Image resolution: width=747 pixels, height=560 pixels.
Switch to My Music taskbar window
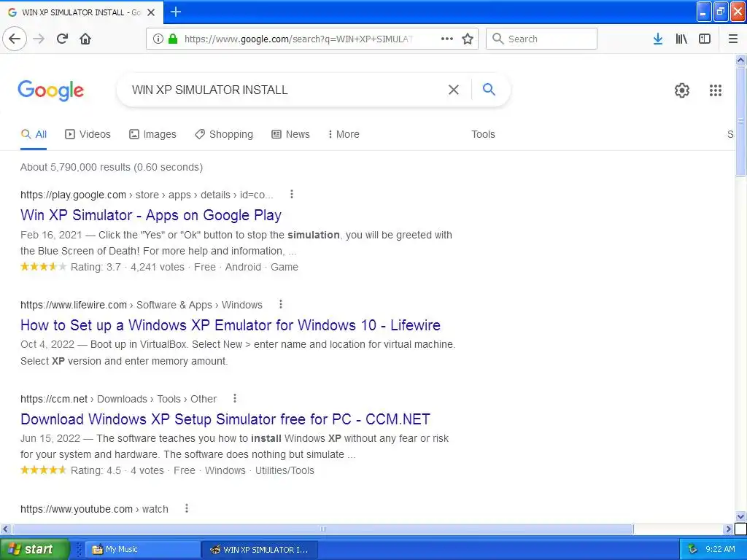click(142, 549)
